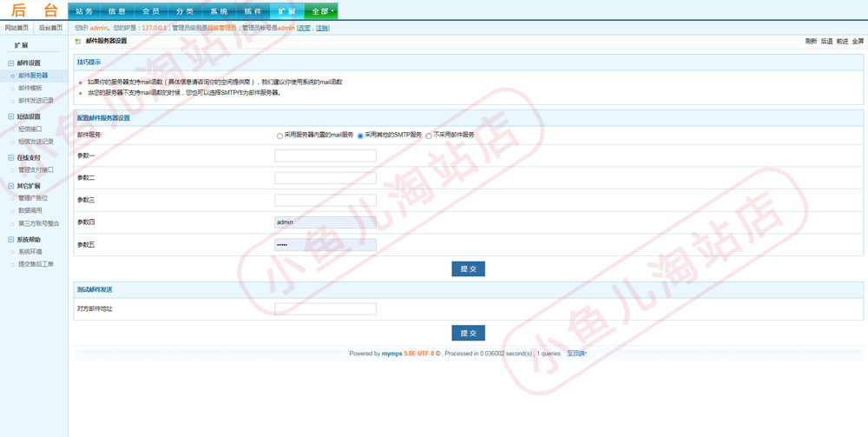Submit the test mail send form
Screen dimensions: 868x437
point(469,333)
